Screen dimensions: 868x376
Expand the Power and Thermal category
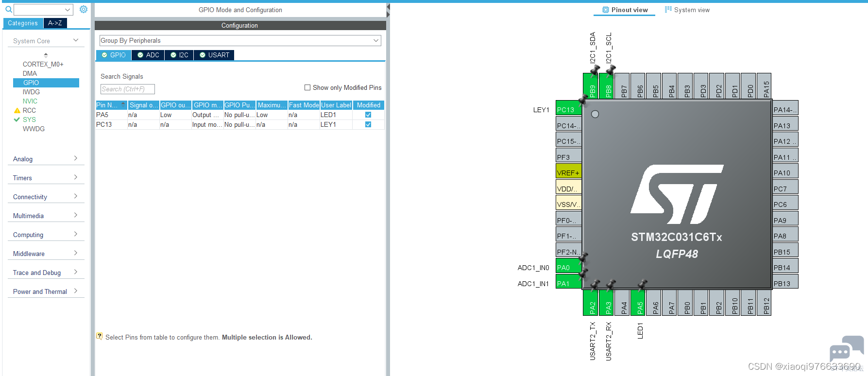coord(46,291)
